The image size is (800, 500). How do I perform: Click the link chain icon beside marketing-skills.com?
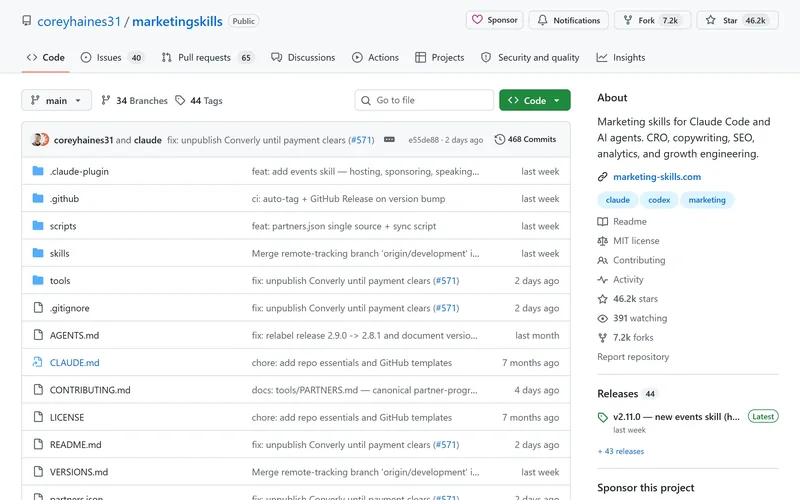tap(603, 177)
